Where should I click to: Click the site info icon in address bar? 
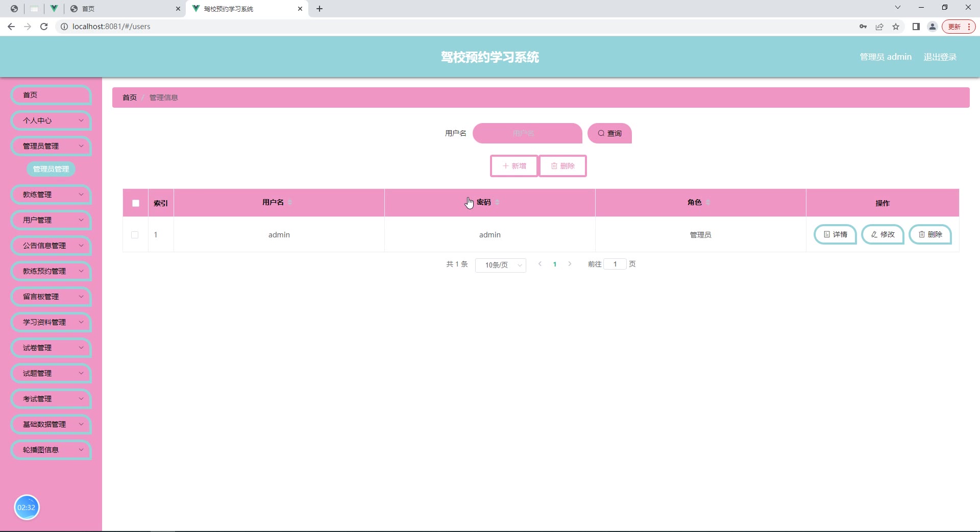64,27
